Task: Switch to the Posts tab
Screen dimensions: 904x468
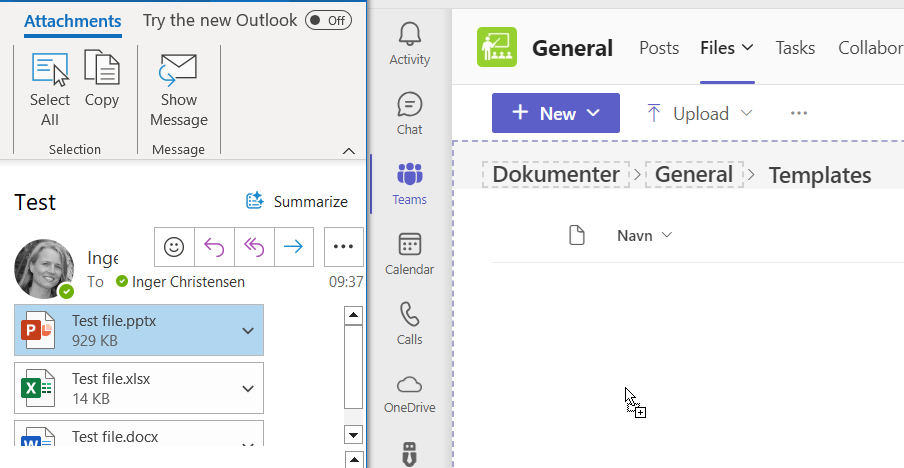Action: [659, 47]
